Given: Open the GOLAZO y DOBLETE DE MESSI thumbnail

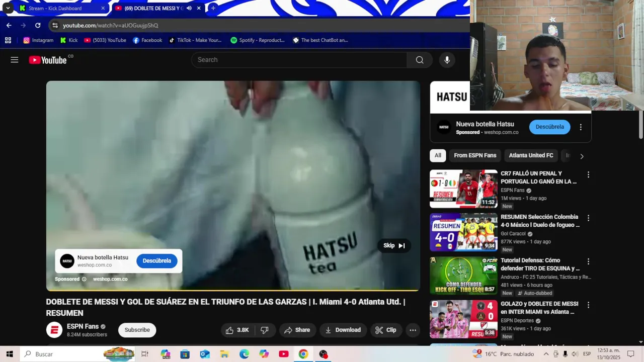Looking at the screenshot, I should 463,319.
